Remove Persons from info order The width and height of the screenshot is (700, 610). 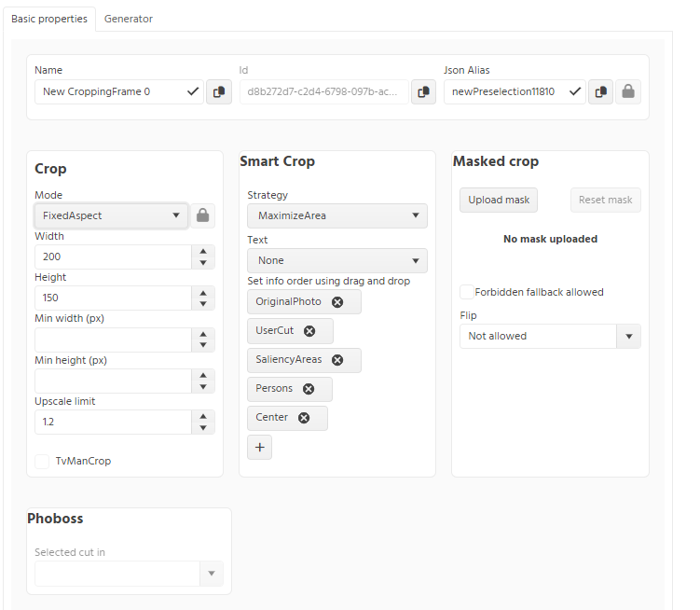point(309,389)
